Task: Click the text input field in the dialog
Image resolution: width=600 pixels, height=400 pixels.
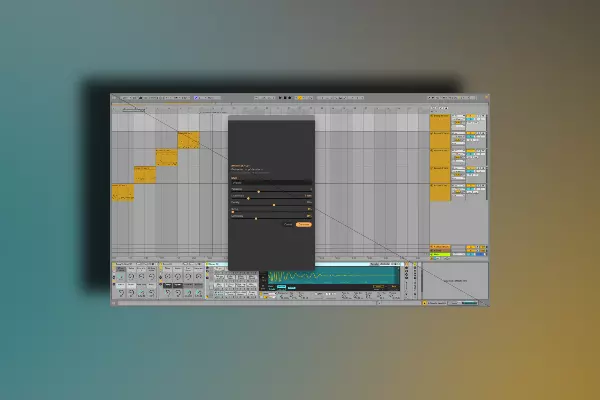Action: click(x=271, y=183)
